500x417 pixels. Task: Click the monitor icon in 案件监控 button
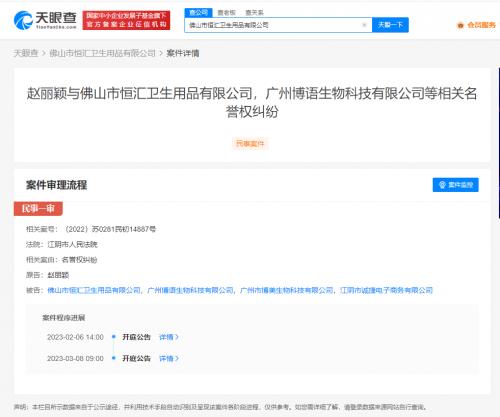tap(442, 185)
